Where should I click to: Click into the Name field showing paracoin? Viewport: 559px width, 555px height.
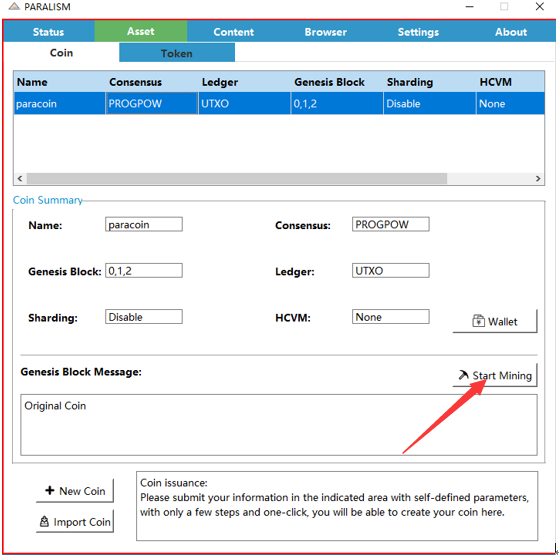[144, 224]
